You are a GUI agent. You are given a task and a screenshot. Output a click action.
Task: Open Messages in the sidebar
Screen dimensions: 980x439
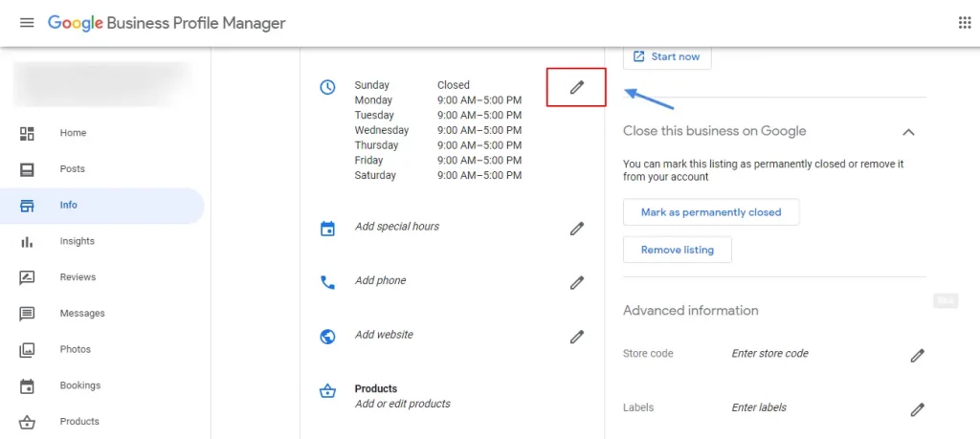[x=82, y=314]
